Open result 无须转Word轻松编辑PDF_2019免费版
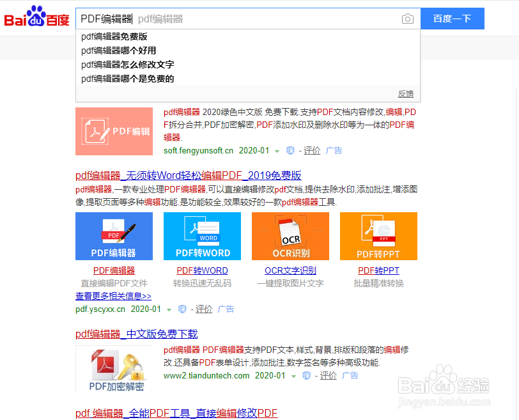This screenshot has height=420, width=519. (x=189, y=175)
